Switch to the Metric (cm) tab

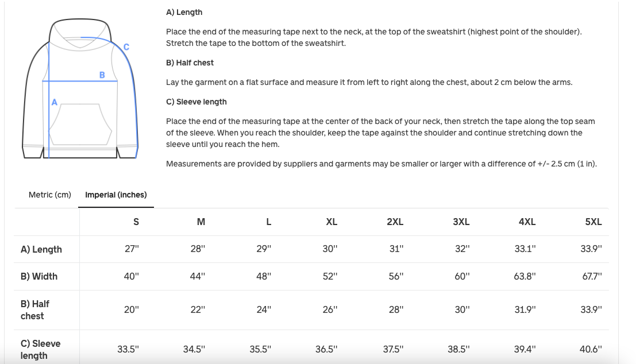point(50,195)
